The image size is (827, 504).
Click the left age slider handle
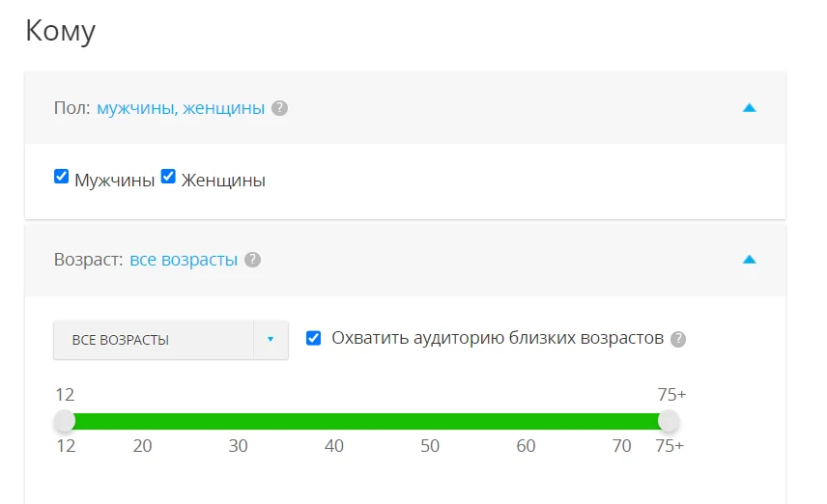pyautogui.click(x=65, y=422)
